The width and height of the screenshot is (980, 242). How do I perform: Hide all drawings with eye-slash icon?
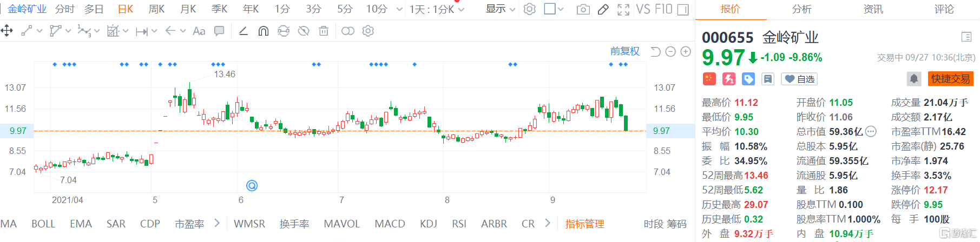point(304,31)
